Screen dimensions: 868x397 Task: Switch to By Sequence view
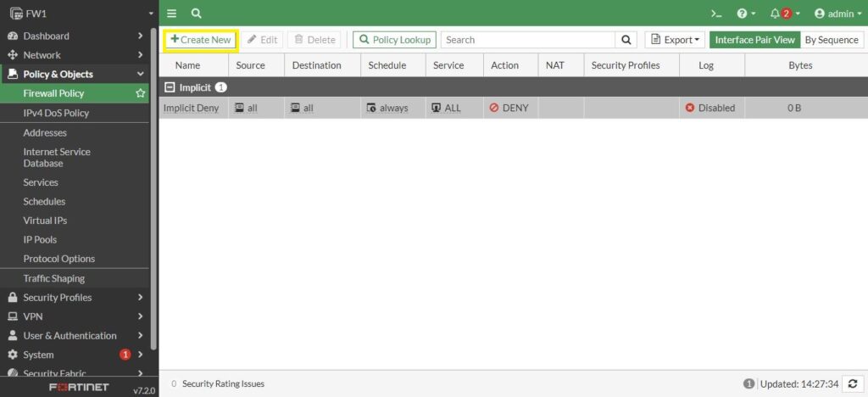(831, 40)
